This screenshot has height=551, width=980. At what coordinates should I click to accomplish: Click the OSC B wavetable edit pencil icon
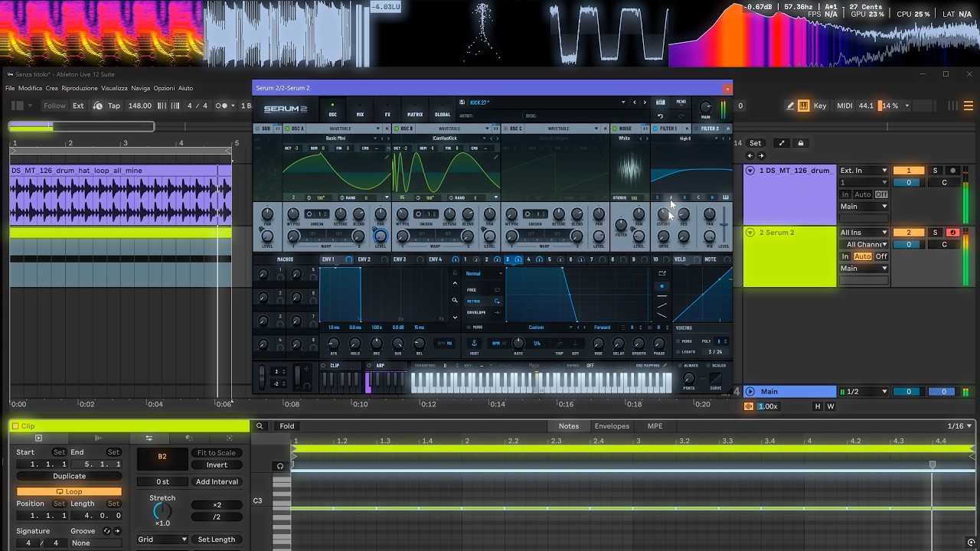(x=496, y=156)
